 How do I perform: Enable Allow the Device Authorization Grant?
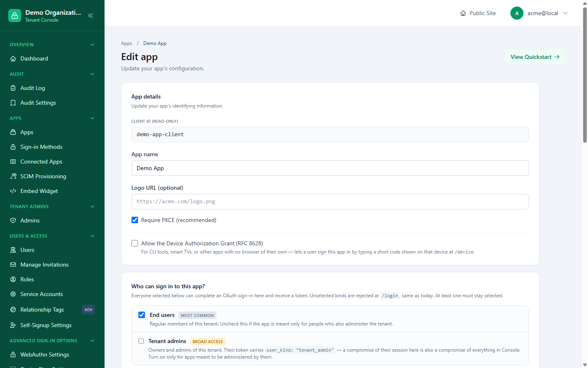pyautogui.click(x=135, y=243)
